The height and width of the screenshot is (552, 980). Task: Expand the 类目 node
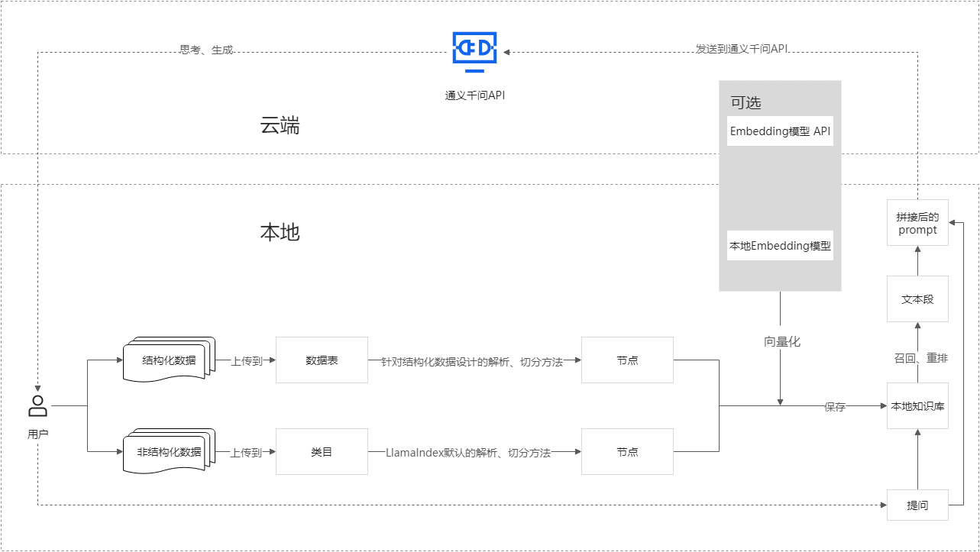[x=322, y=451]
